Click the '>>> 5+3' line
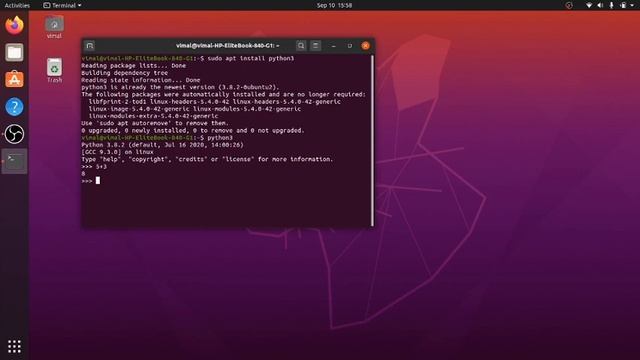640x360 pixels. (94, 167)
